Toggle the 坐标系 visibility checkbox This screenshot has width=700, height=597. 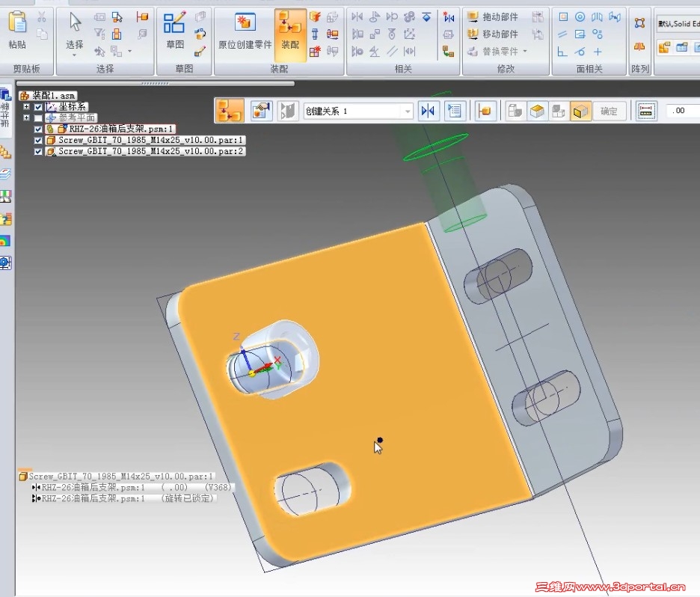[x=38, y=107]
